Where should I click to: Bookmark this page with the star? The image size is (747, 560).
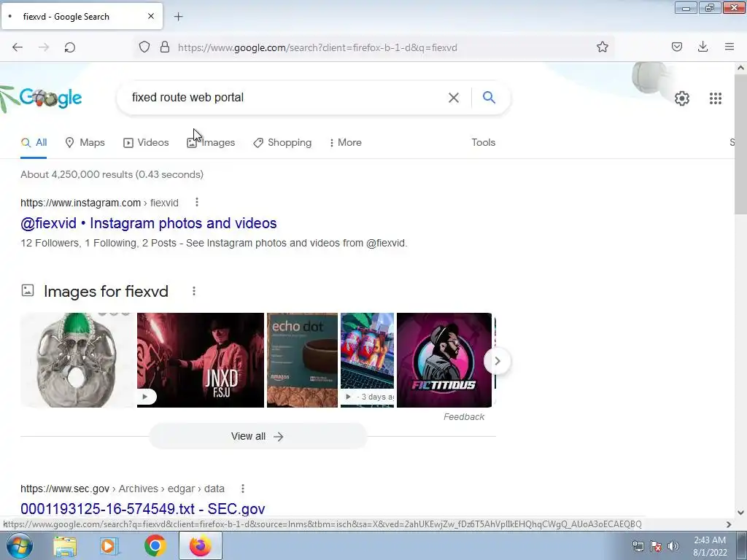(602, 47)
